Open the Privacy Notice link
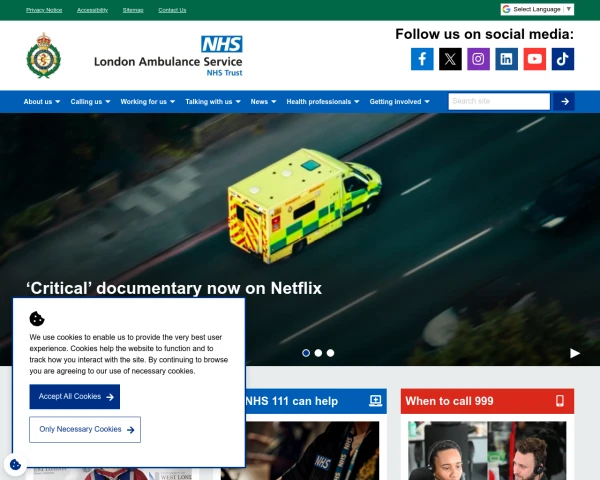600x480 pixels. point(44,10)
